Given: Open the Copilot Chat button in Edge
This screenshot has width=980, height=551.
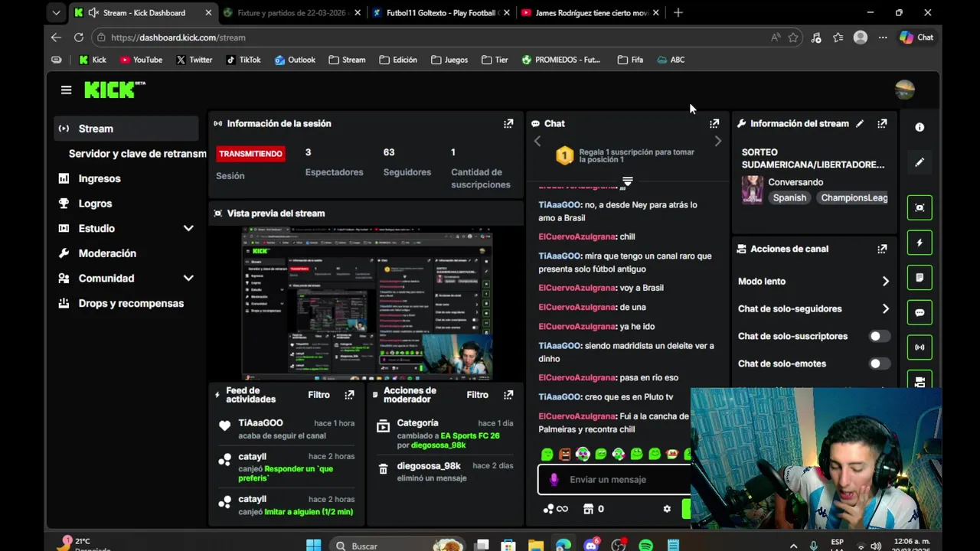Looking at the screenshot, I should pos(916,37).
